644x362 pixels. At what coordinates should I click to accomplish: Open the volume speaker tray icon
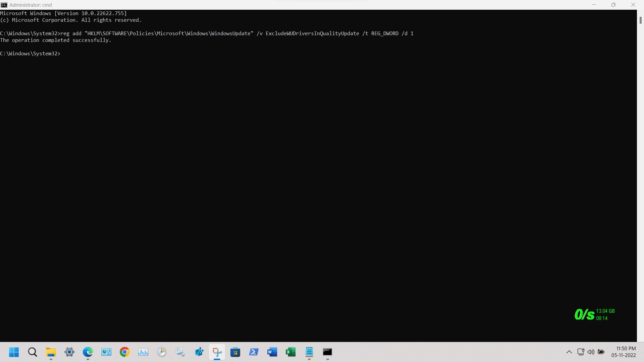tap(591, 352)
